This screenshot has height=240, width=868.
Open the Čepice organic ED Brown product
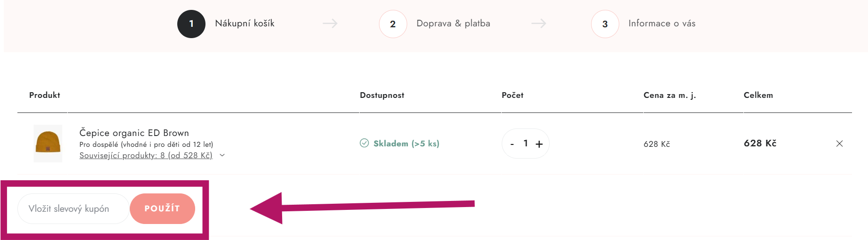134,133
